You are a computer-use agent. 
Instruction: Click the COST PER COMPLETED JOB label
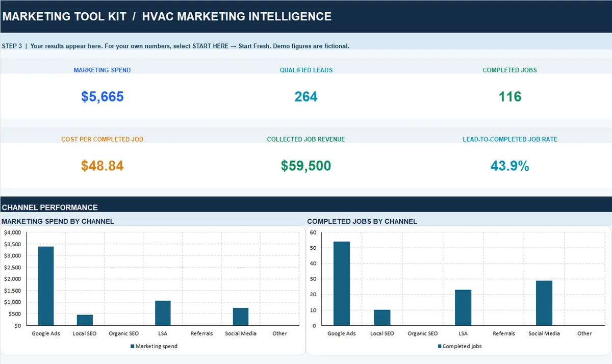point(102,139)
